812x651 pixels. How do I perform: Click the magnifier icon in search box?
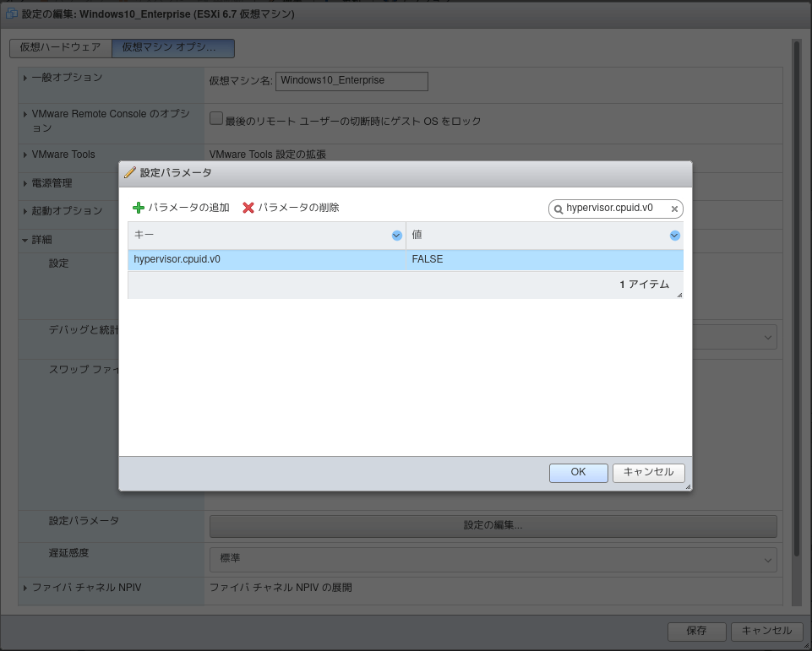pyautogui.click(x=559, y=209)
